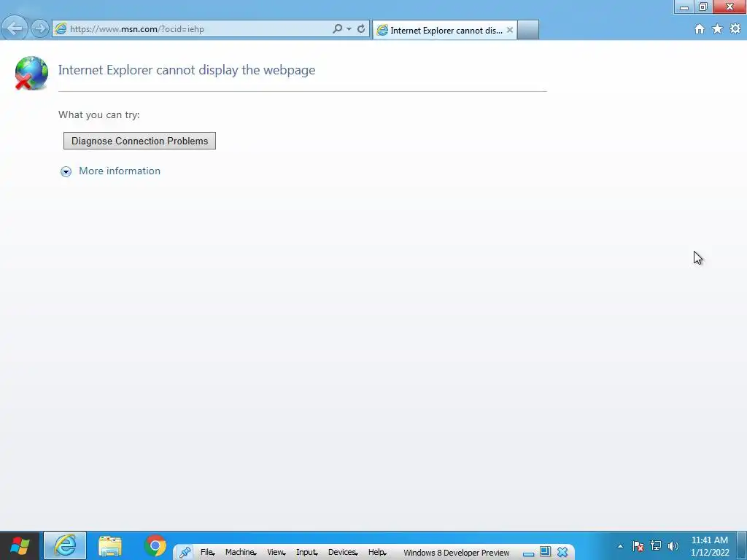Click the Internet Explorer page icon in address bar
Viewport: 747px width, 560px height.
click(x=61, y=28)
